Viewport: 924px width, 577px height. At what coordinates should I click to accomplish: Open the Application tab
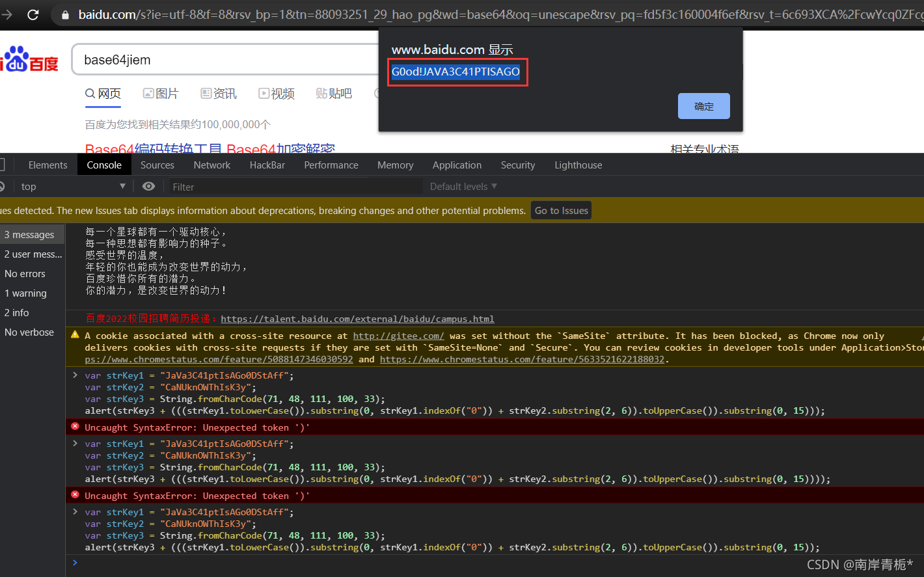457,165
